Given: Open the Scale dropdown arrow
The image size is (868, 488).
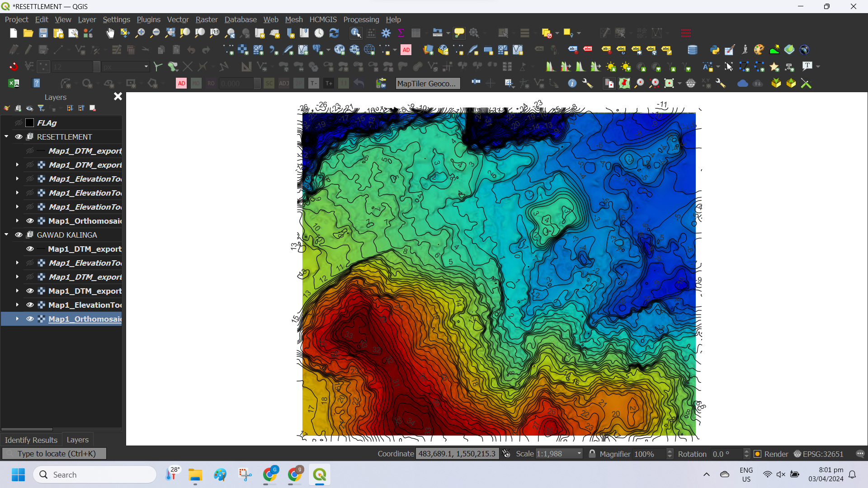Looking at the screenshot, I should [x=579, y=454].
